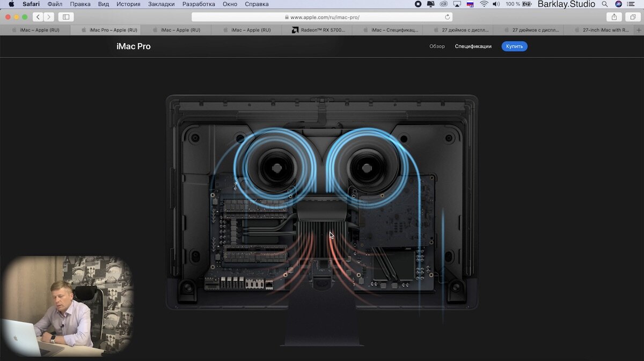Open the Спецификации page link
Screen dimensions: 644x361
pyautogui.click(x=473, y=46)
